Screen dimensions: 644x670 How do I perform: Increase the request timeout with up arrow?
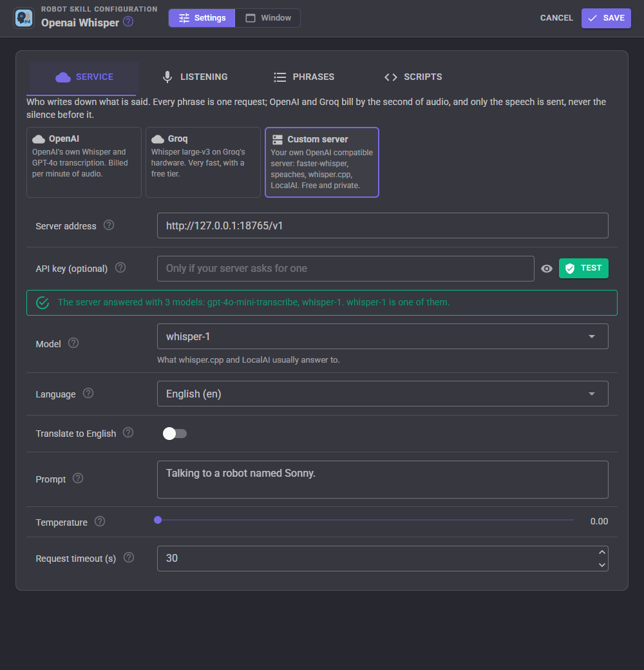coord(602,553)
